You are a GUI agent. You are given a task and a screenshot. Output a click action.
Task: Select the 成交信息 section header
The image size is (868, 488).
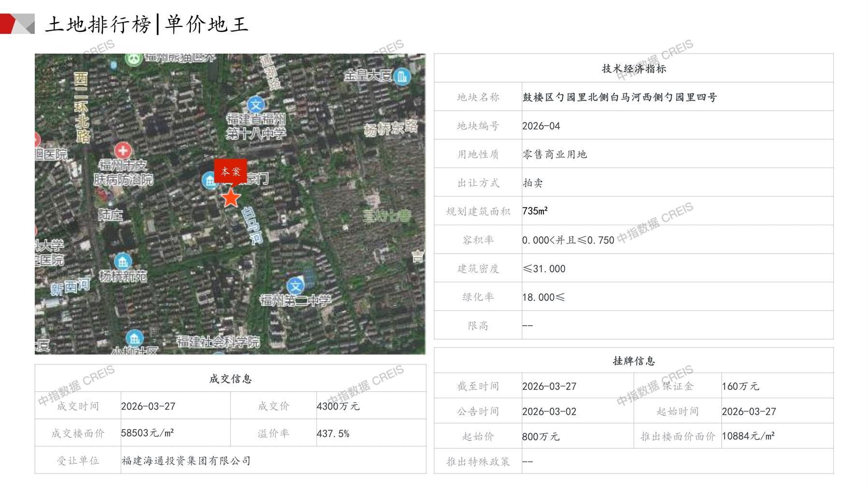(230, 379)
